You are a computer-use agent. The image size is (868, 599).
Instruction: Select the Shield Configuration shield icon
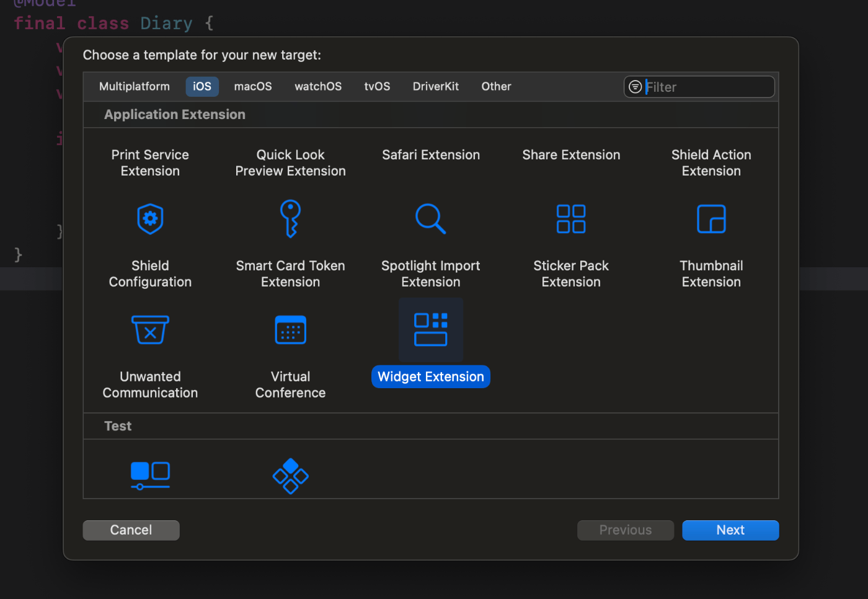150,219
